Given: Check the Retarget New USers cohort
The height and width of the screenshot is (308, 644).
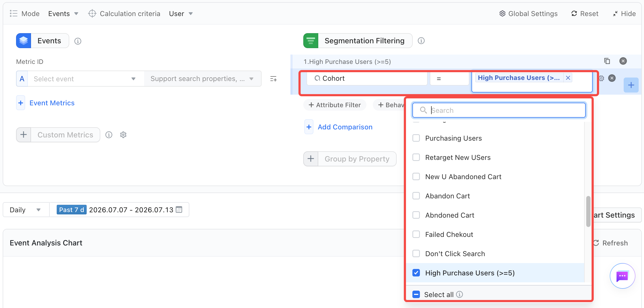Looking at the screenshot, I should click(x=416, y=157).
